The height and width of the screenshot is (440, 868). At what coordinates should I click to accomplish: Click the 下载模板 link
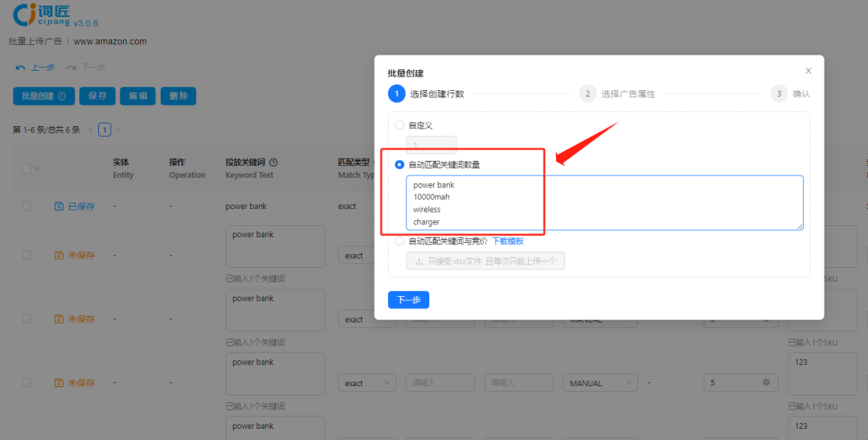(508, 241)
